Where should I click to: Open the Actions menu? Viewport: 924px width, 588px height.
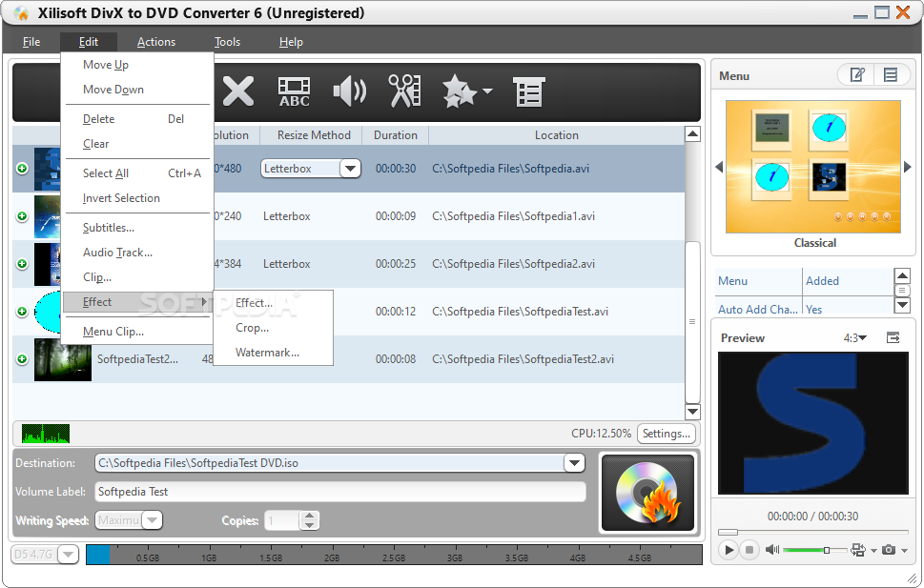156,42
